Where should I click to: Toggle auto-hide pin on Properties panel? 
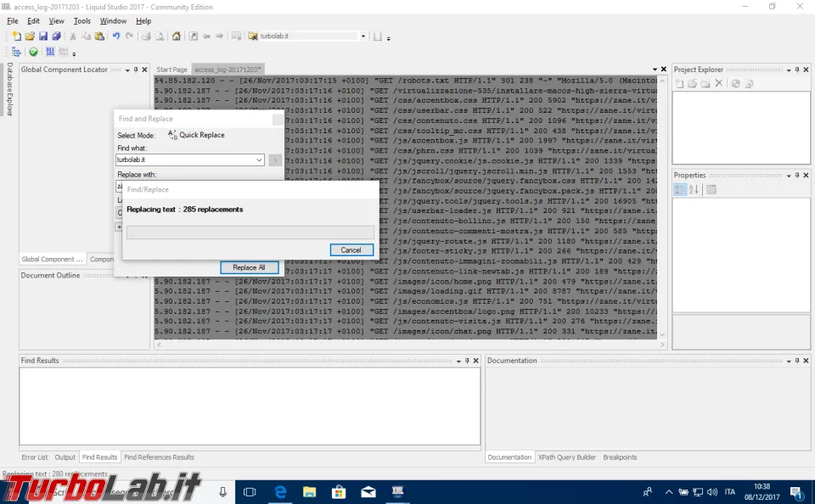pos(797,176)
